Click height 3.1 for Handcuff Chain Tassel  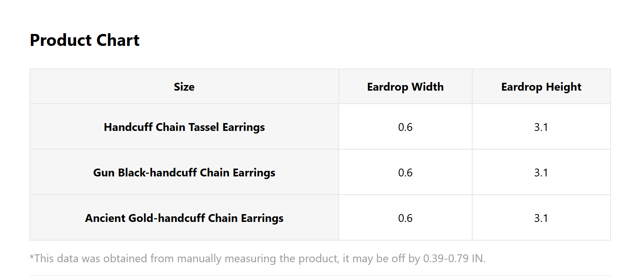[x=541, y=127]
